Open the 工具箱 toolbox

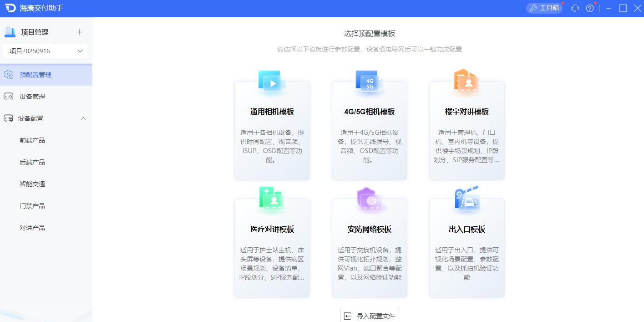click(544, 8)
